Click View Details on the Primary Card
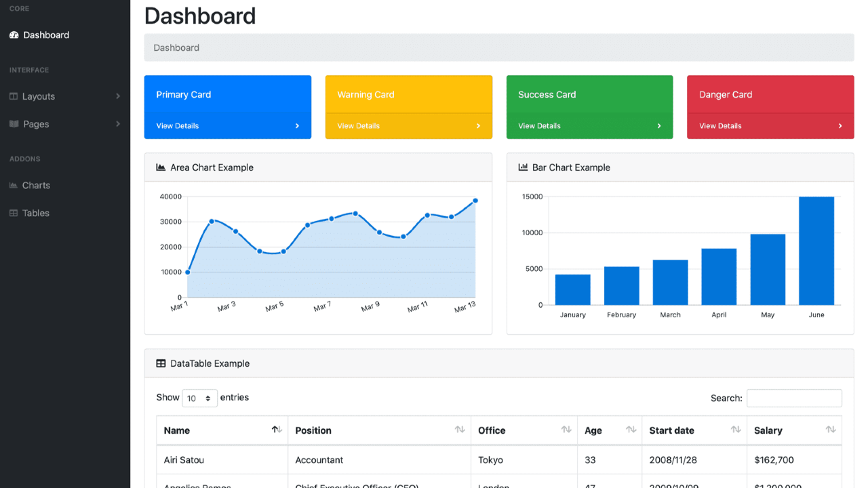This screenshot has width=868, height=488. click(x=178, y=125)
